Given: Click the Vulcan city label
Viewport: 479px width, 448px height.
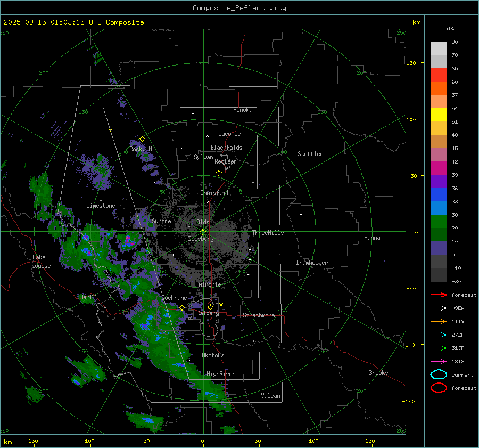Looking at the screenshot, I should coord(270,396).
